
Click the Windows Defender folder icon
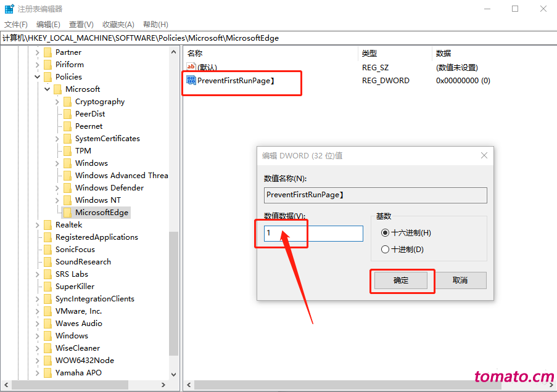tap(67, 188)
